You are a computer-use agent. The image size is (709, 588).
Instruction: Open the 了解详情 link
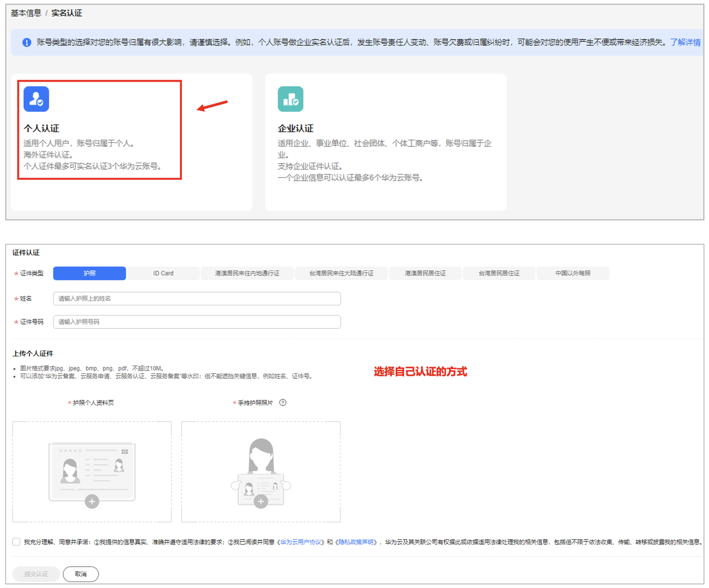point(685,42)
